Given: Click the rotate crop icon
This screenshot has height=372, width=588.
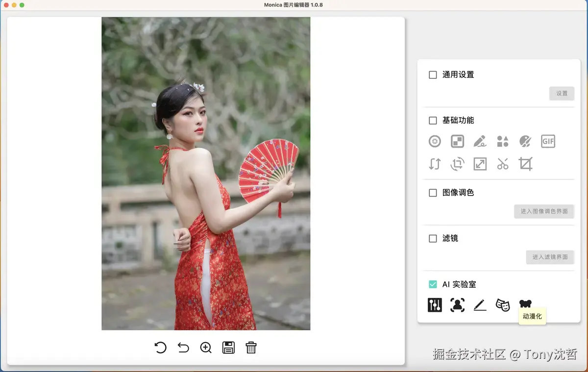Looking at the screenshot, I should (x=457, y=164).
